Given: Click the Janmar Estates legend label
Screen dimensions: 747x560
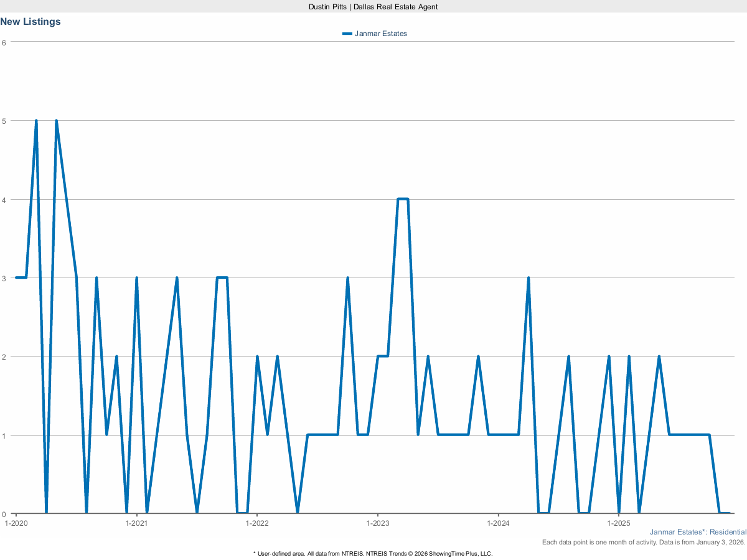Looking at the screenshot, I should click(x=380, y=34).
